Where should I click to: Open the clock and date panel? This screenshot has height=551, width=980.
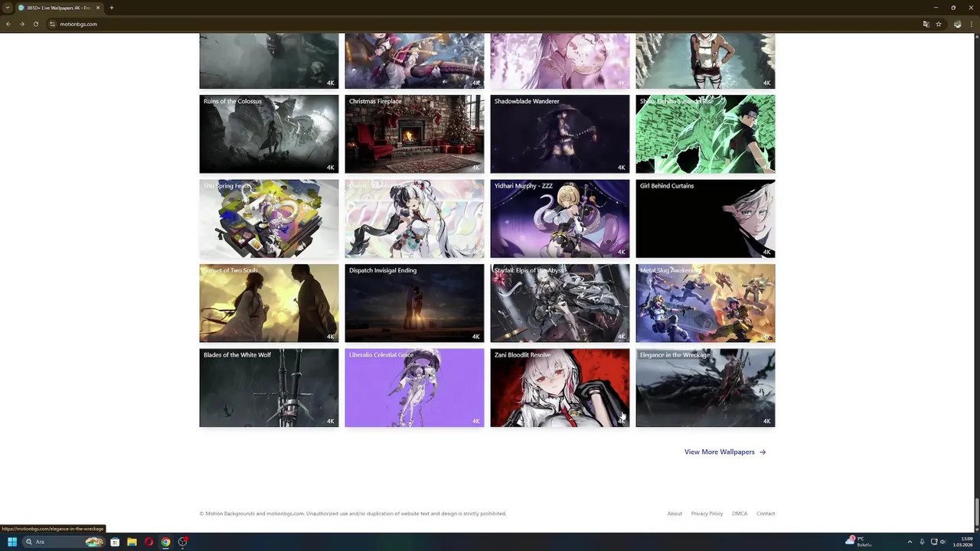pos(962,542)
